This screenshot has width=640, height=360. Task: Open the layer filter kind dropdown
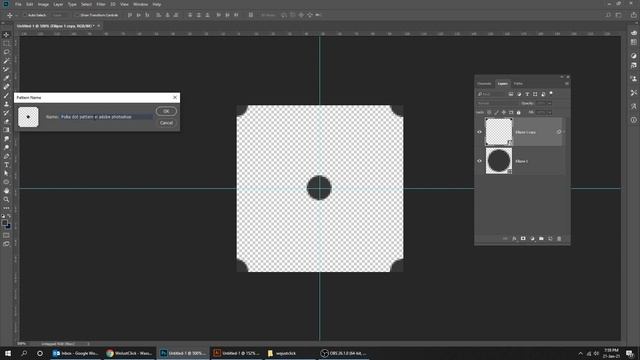(x=492, y=94)
